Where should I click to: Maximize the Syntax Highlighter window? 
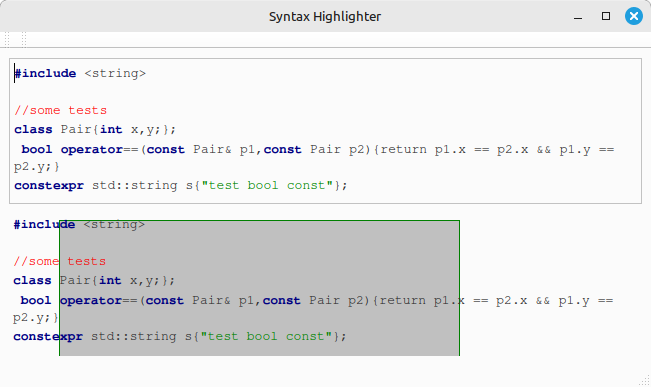coord(606,16)
